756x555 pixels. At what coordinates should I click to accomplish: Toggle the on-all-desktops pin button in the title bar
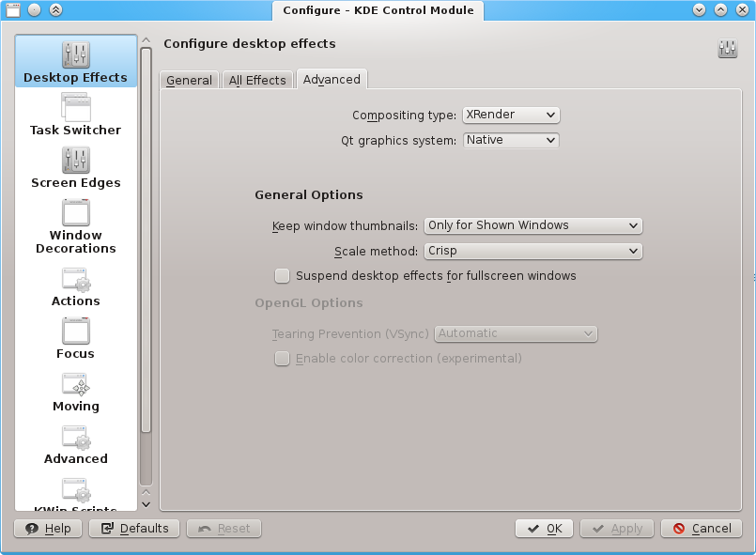(34, 9)
